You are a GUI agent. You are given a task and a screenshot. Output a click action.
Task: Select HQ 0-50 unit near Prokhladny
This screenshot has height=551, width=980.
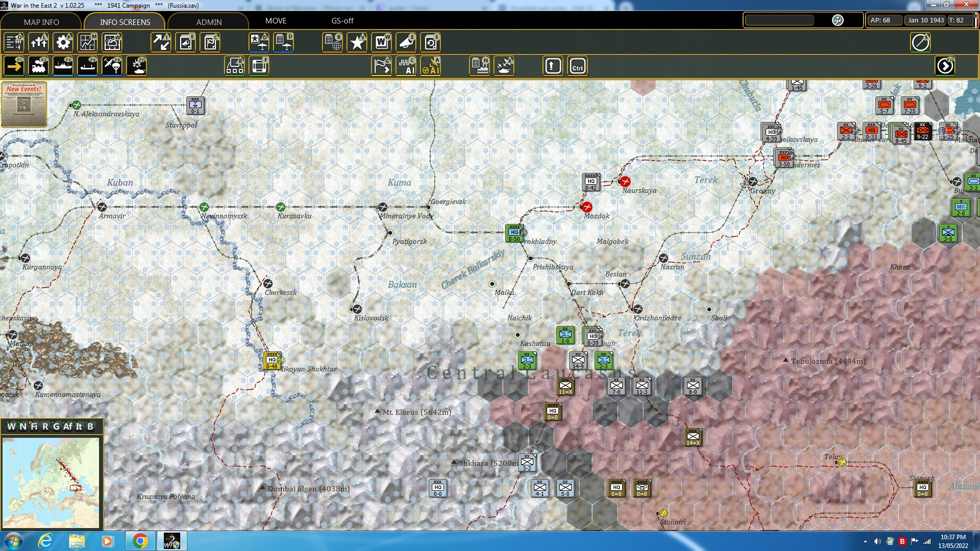click(514, 233)
